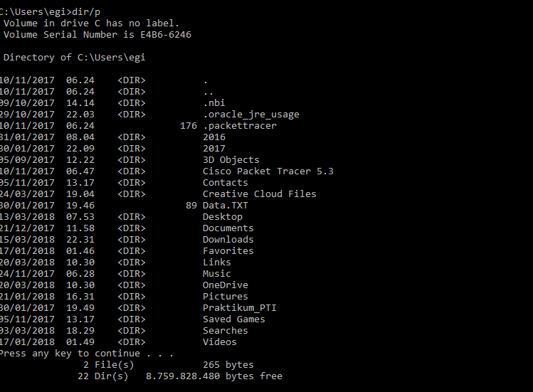Click the Pictures directory name
533x392 pixels.
[225, 297]
